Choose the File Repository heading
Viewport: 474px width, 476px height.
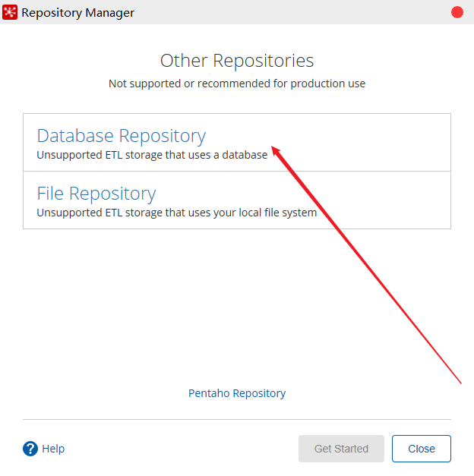(x=96, y=194)
